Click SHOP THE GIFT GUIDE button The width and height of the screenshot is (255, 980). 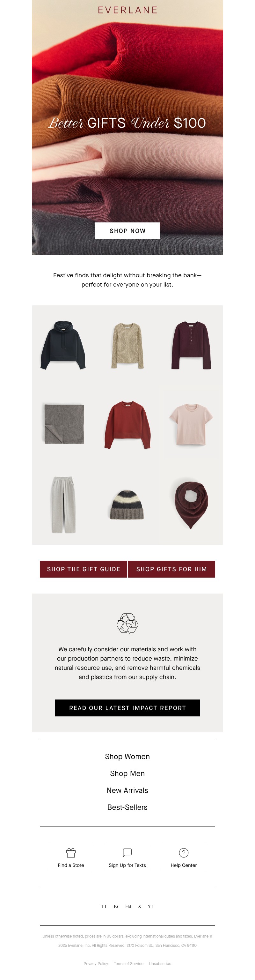tap(84, 569)
